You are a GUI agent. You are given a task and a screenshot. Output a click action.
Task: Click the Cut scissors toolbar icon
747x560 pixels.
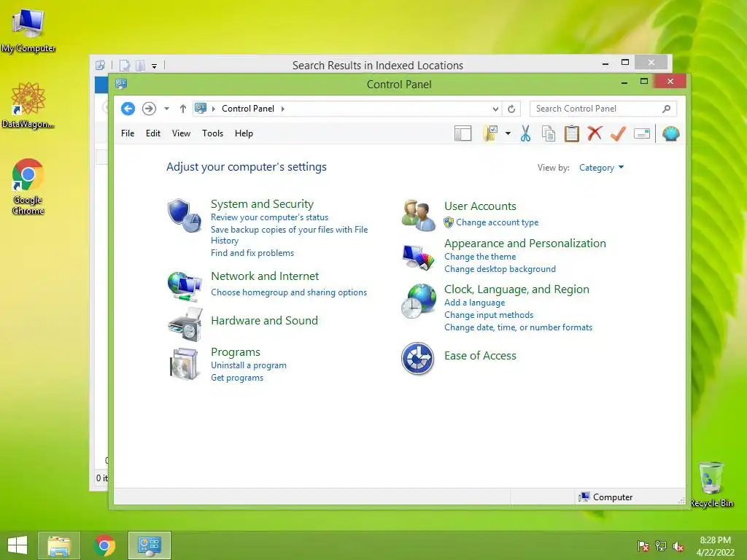525,133
